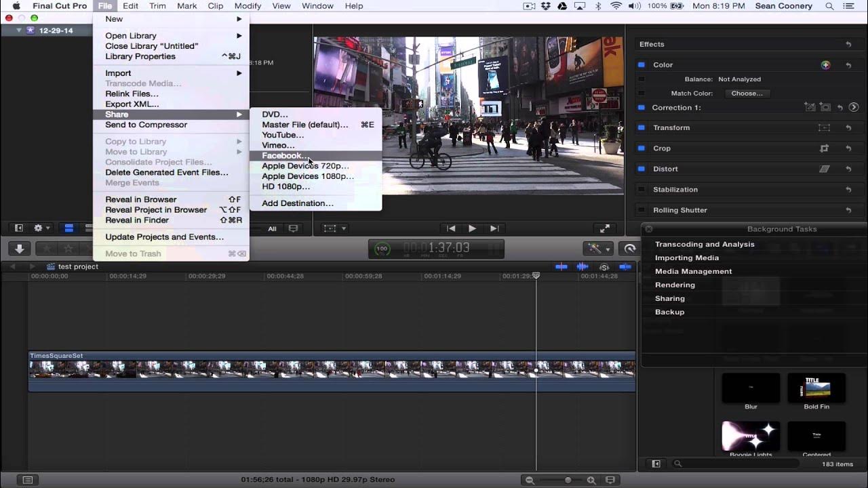868x488 pixels.
Task: Disable the Transform checkbox
Action: coord(642,127)
